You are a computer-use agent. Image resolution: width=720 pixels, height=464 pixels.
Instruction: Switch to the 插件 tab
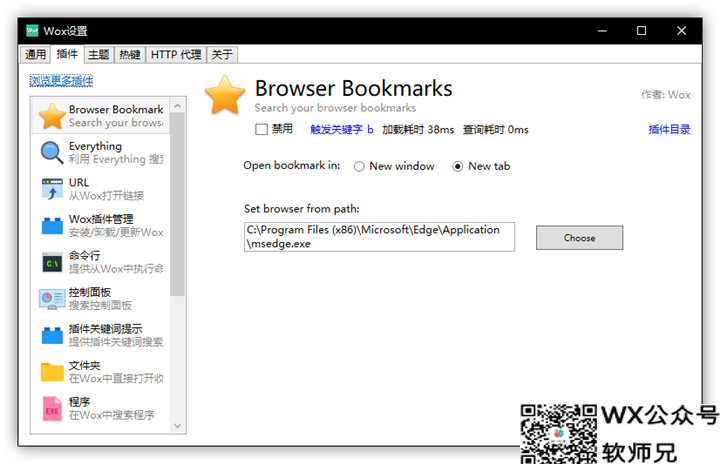[x=67, y=54]
